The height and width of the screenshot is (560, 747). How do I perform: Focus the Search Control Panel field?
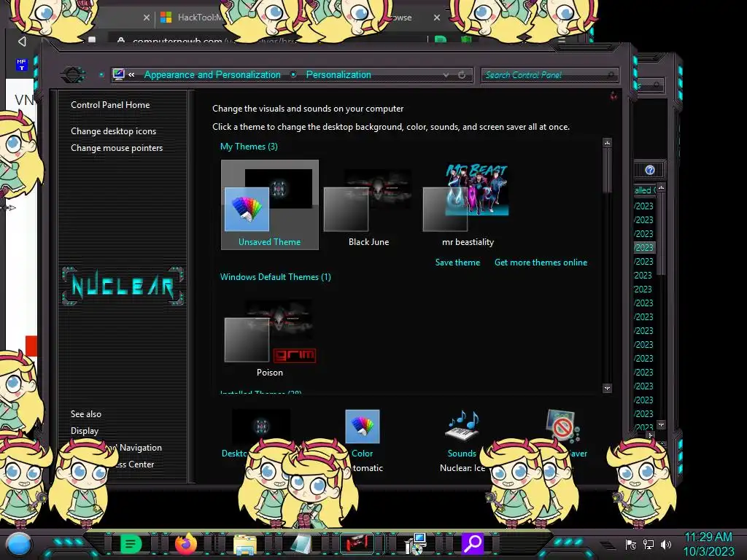coord(550,75)
